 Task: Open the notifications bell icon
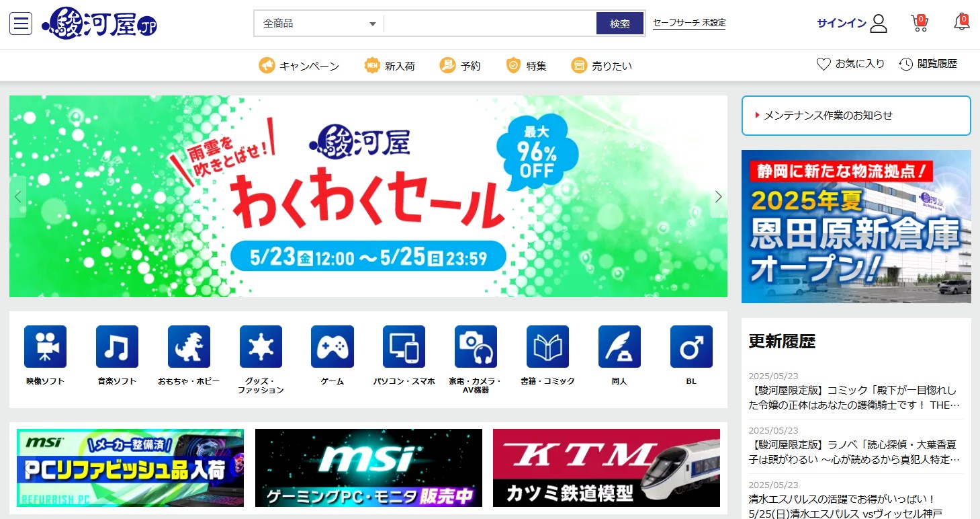pyautogui.click(x=961, y=22)
